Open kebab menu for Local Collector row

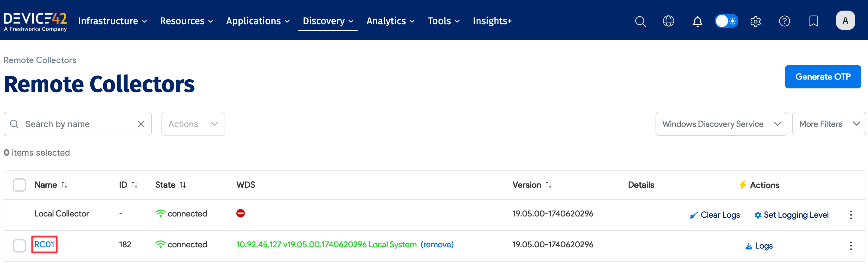coord(850,215)
